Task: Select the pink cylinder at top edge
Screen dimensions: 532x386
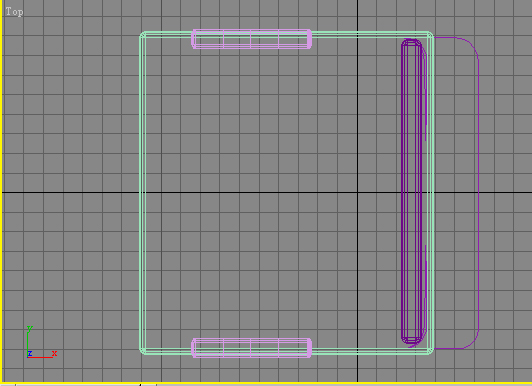Action: [x=251, y=39]
